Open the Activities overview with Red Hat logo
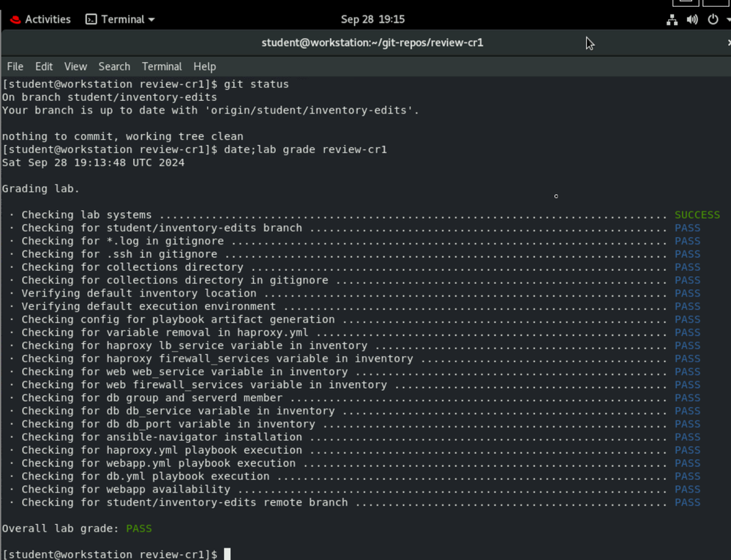 click(x=40, y=20)
